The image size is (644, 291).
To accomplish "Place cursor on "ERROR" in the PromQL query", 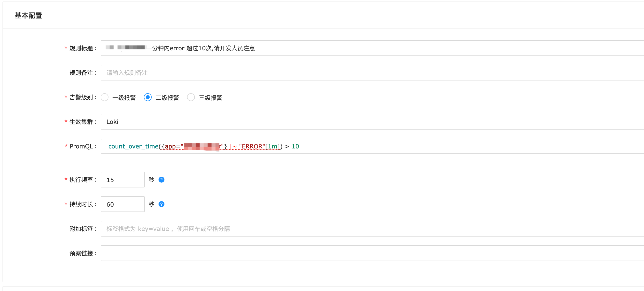I will (252, 146).
